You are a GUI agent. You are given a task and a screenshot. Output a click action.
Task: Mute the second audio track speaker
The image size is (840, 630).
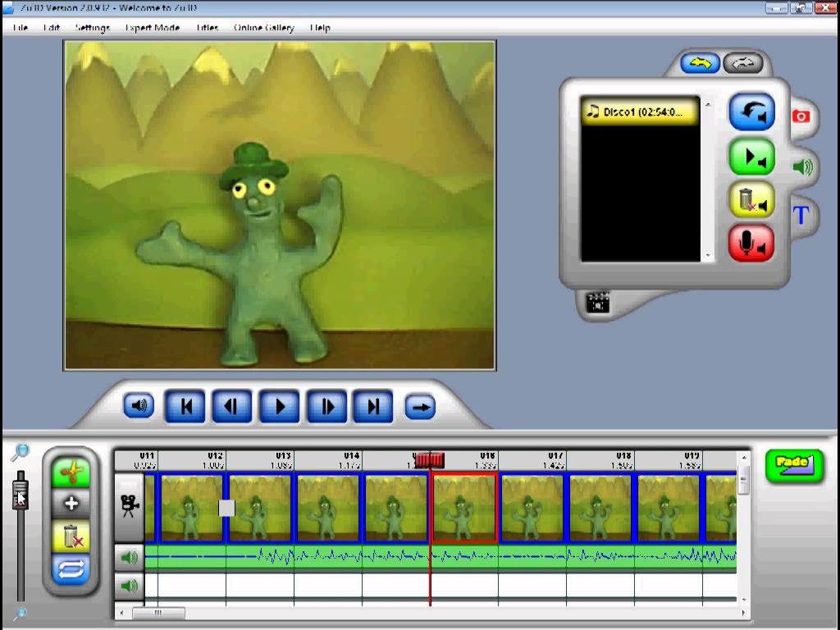(x=128, y=587)
